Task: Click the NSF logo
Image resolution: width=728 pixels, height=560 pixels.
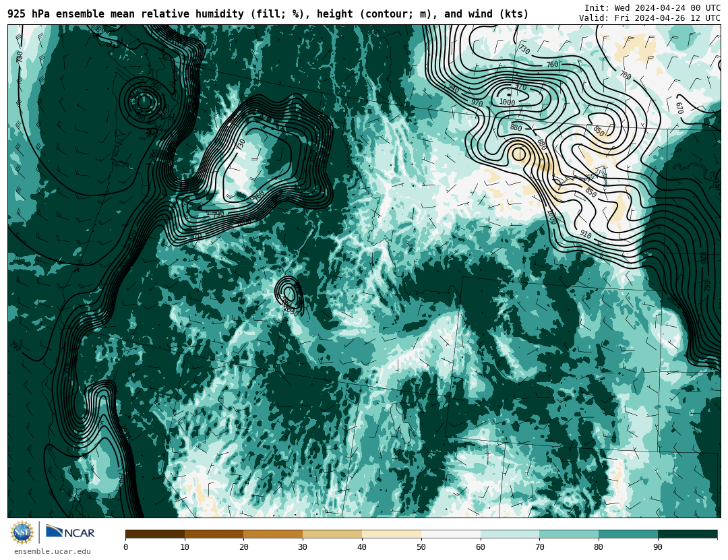Action: 22,532
